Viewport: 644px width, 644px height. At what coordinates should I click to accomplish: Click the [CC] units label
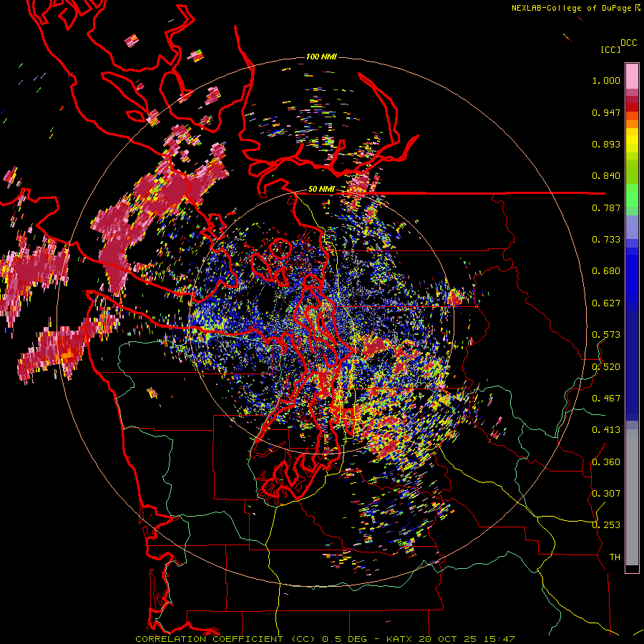click(x=610, y=49)
